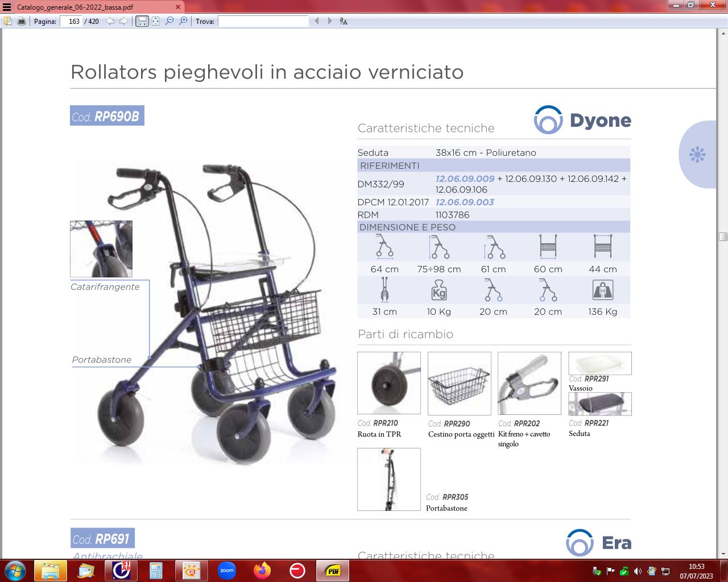Screen dimensions: 728x582
Task: Click the Trova search input field
Action: 263,21
